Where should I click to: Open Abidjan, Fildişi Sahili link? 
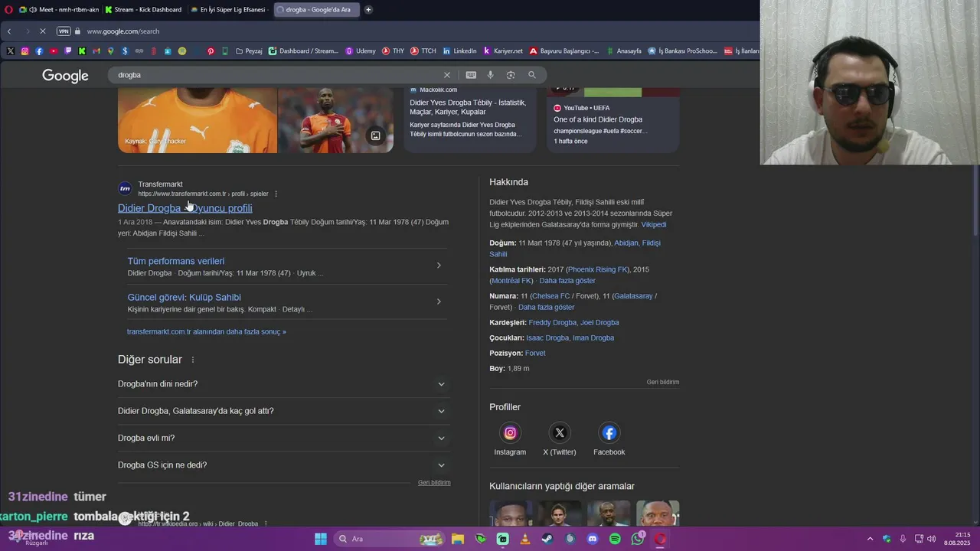coord(575,248)
